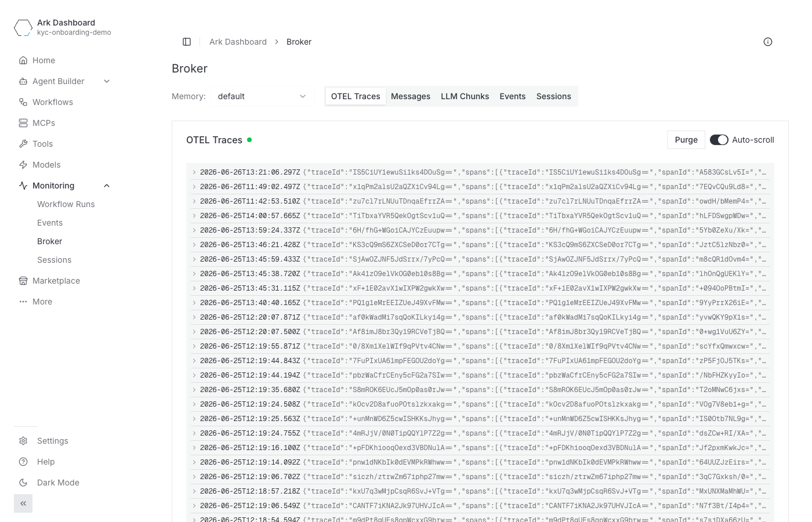Click Ark Dashboard breadcrumb link
Screen dimensions: 812x522
pos(238,42)
